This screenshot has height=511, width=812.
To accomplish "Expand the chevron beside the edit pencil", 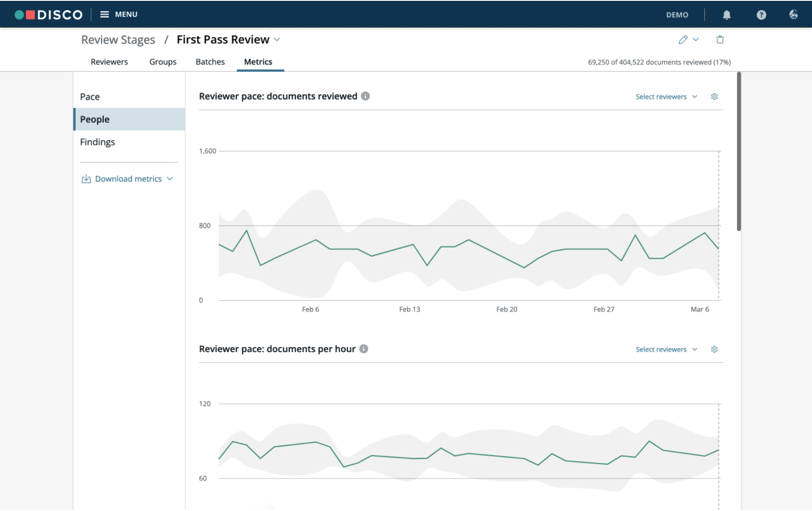I will coord(696,39).
